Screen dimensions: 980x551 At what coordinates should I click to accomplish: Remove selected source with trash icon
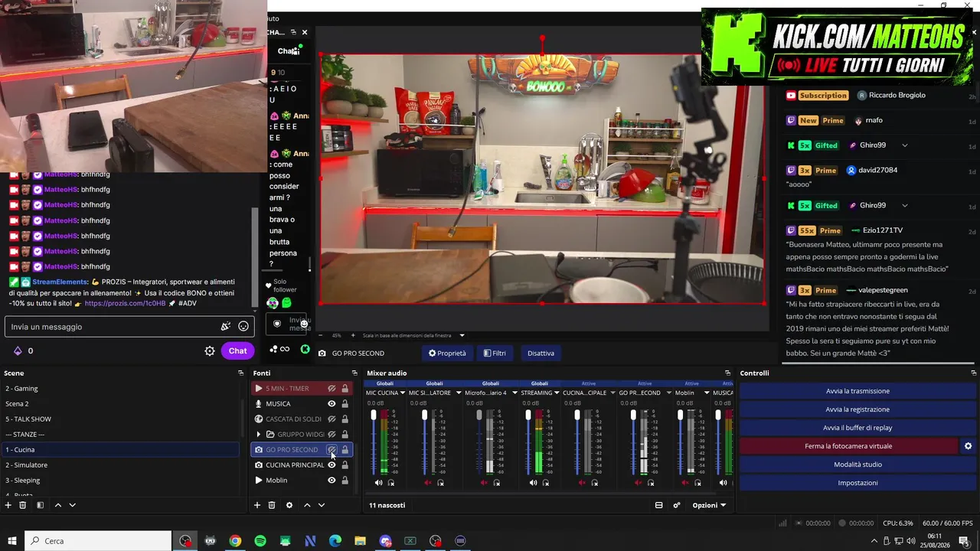272,505
